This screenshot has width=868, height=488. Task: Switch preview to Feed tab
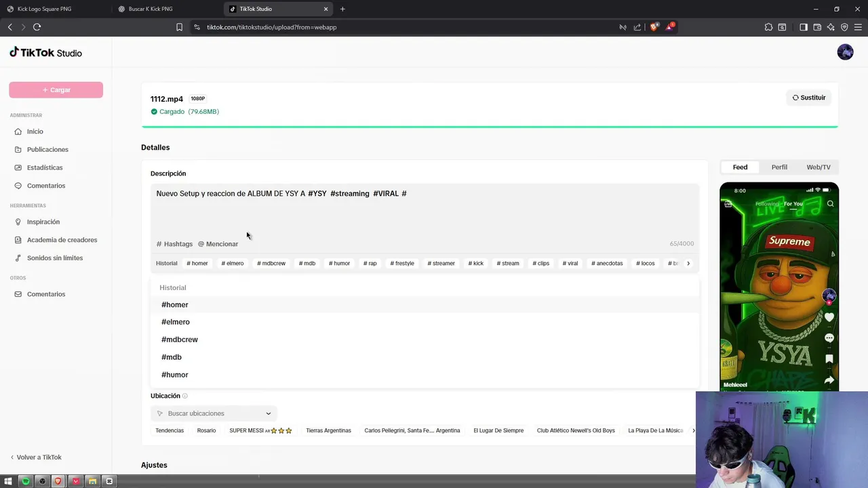pos(740,167)
